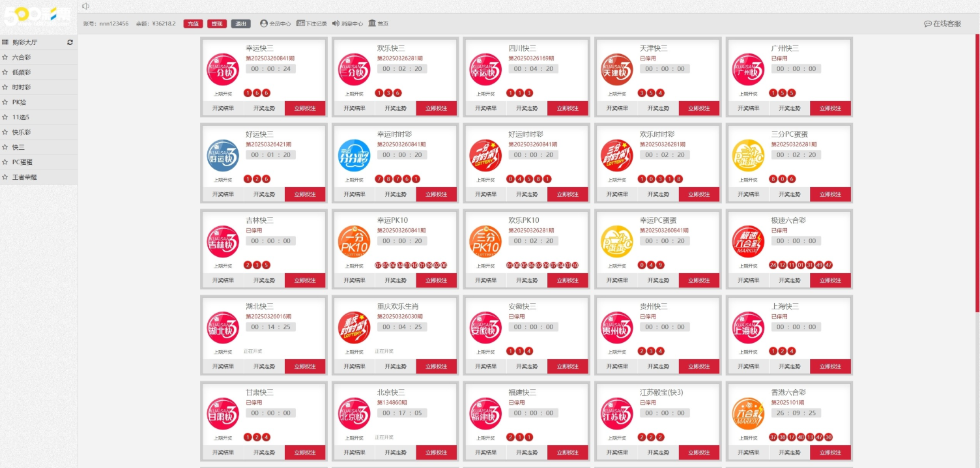Screen dimensions: 980x468
Task: Go to 首页 home icon
Action: click(372, 23)
